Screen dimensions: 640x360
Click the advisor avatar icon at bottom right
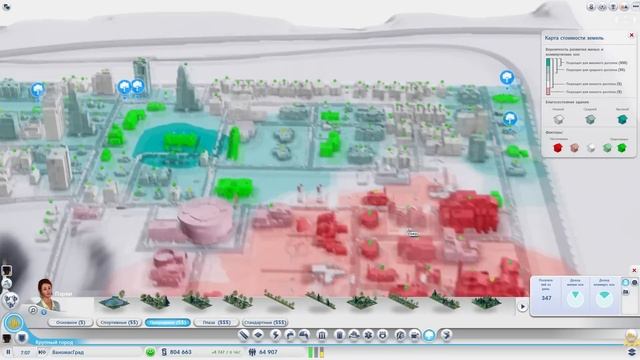[631, 338]
